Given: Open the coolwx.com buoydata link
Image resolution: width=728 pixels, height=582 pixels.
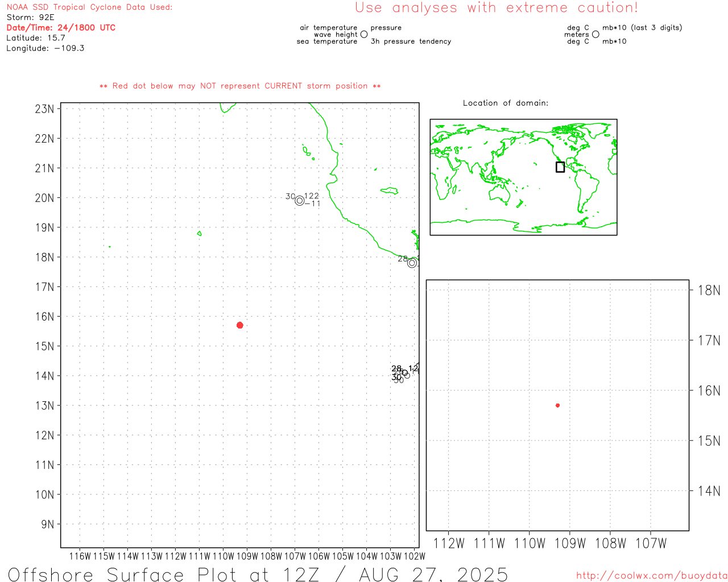Looking at the screenshot, I should click(x=652, y=576).
